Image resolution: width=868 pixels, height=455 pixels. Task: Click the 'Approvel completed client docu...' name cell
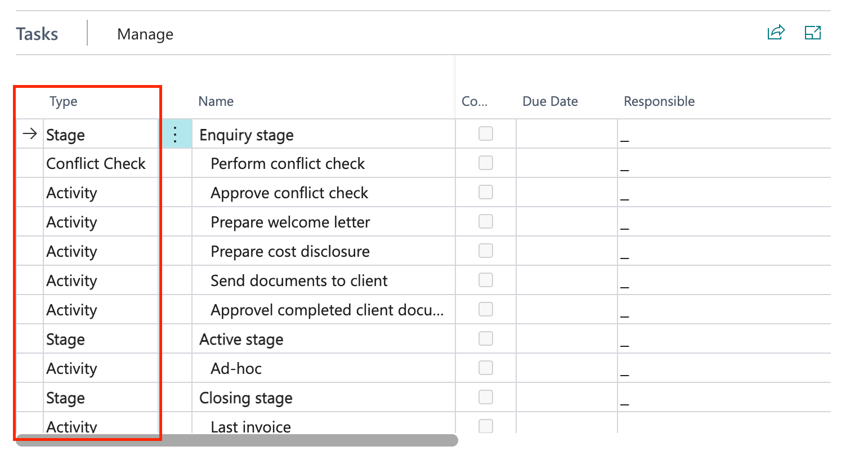coord(324,310)
